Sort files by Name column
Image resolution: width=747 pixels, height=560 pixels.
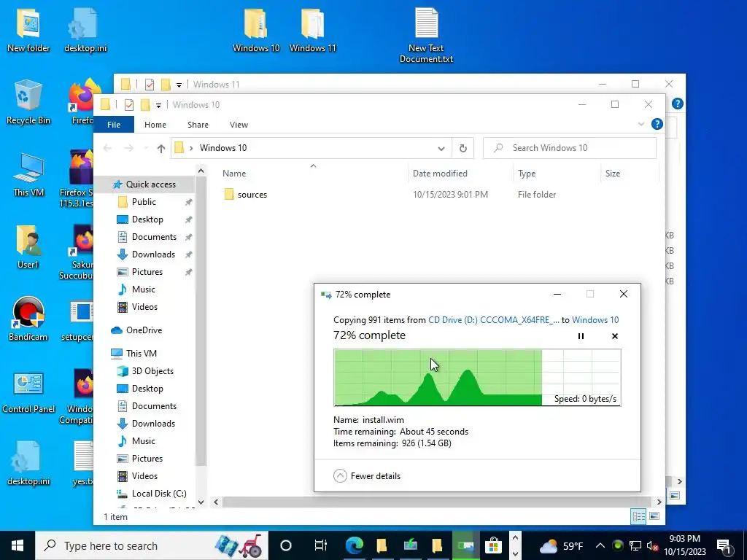234,174
